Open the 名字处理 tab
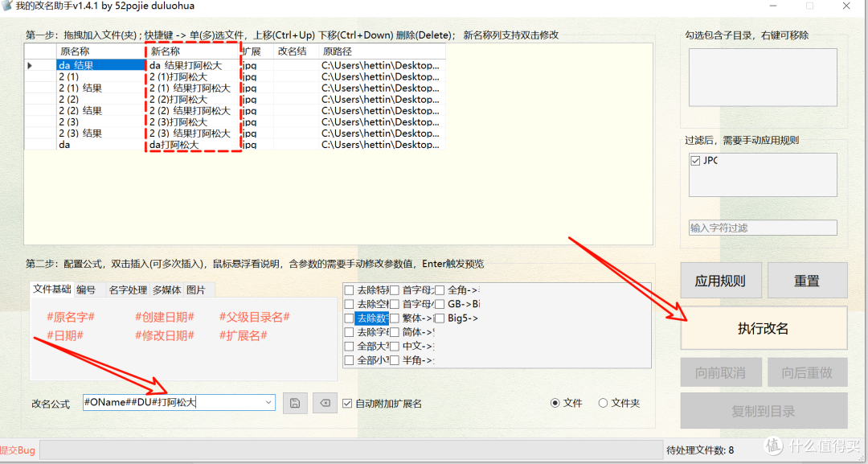This screenshot has width=868, height=464. pos(128,289)
